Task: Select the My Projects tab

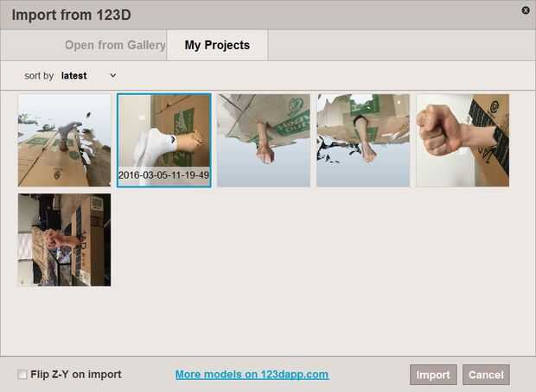Action: [217, 45]
